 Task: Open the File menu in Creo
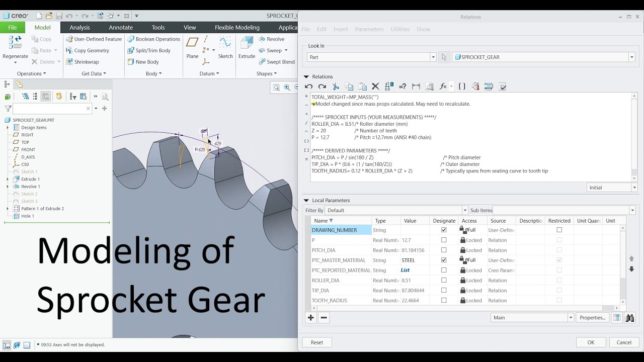13,28
